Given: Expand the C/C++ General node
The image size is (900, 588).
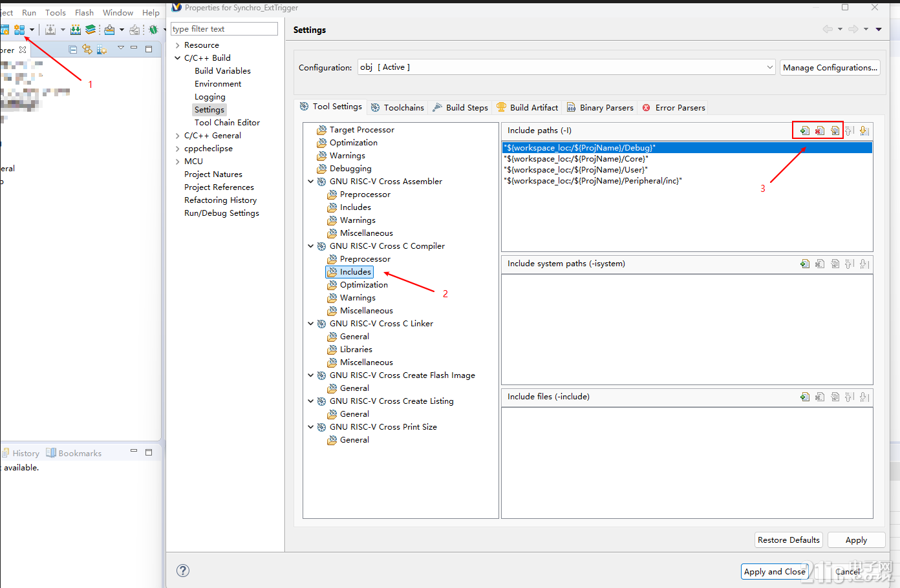Looking at the screenshot, I should (178, 136).
